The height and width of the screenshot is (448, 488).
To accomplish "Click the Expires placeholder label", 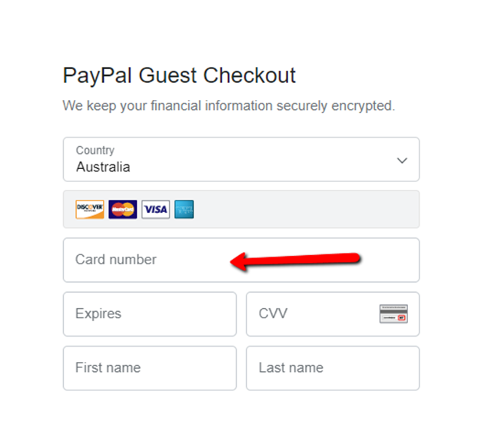I will point(98,314).
